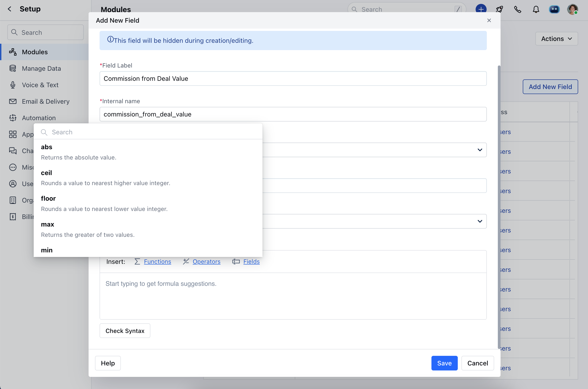Open the phone dialer icon
Image resolution: width=588 pixels, height=389 pixels.
click(518, 9)
